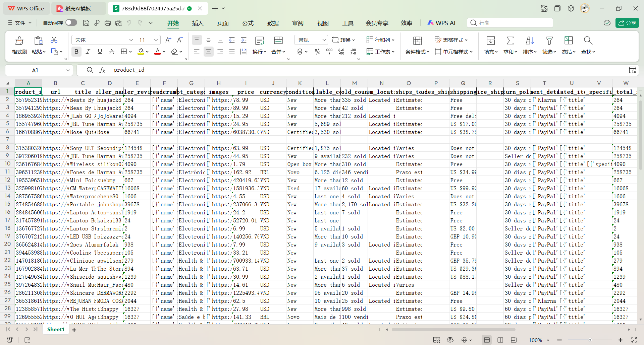Click the Format Painter icon
The width and height of the screenshot is (644, 345).
tap(19, 41)
